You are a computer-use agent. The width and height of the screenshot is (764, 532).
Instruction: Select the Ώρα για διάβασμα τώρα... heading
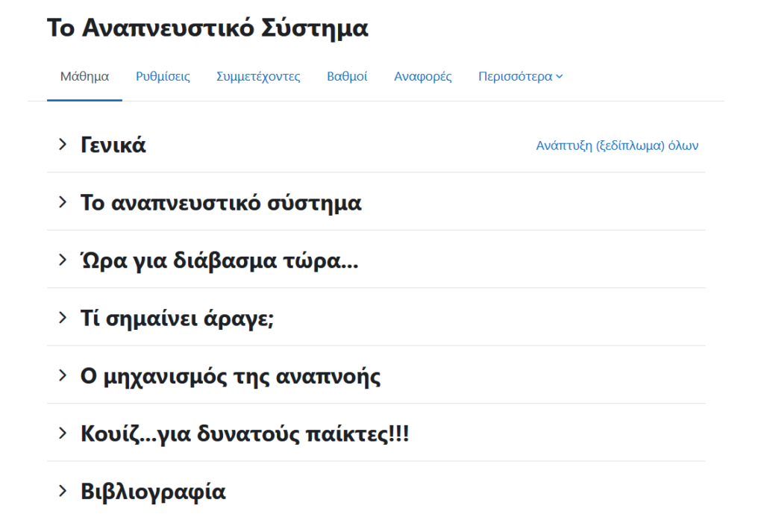[219, 261]
